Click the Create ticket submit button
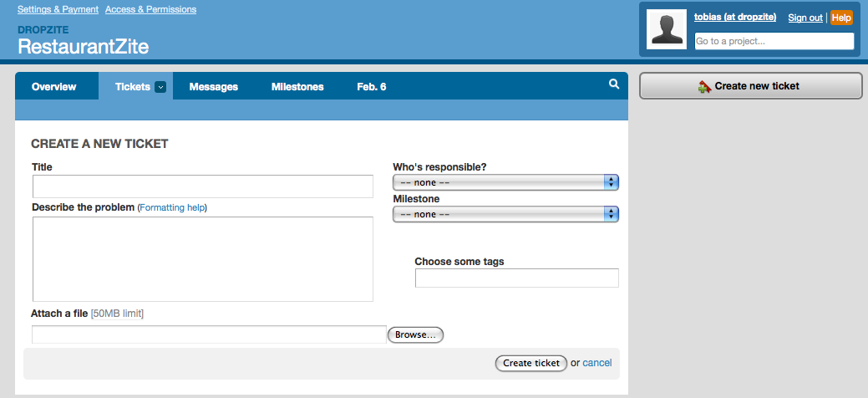The height and width of the screenshot is (398, 868). (x=531, y=363)
